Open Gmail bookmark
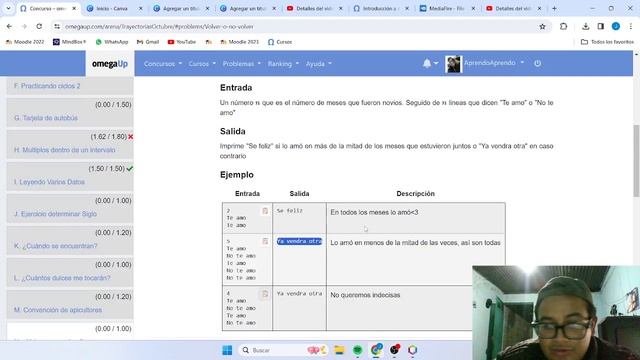Viewport: 640px width, 360px height. [148, 42]
